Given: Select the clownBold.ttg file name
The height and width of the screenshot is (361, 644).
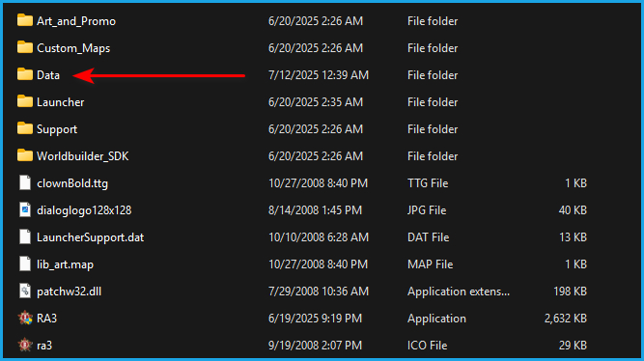Looking at the screenshot, I should 72,183.
